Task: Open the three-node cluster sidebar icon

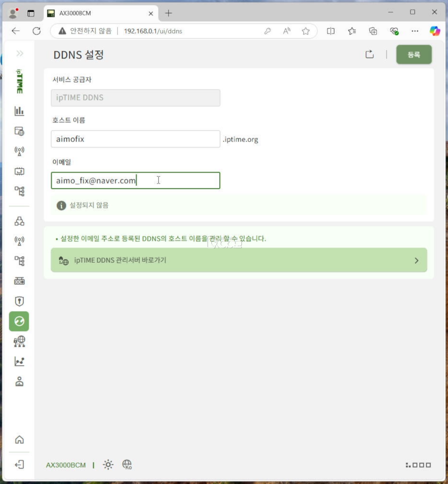Action: 19,221
